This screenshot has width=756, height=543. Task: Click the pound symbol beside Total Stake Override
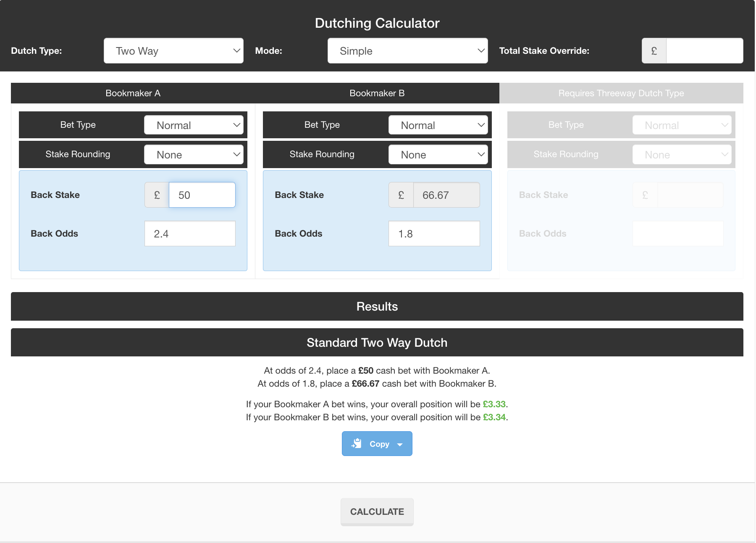tap(654, 51)
